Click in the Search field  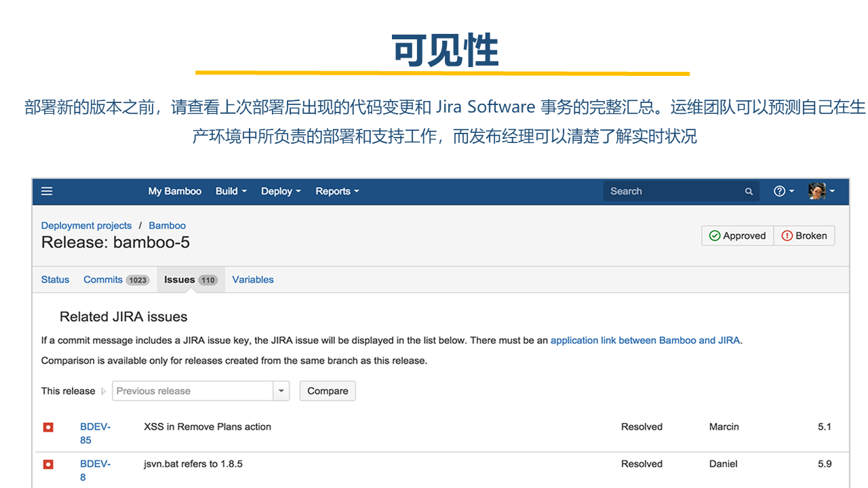click(x=681, y=191)
